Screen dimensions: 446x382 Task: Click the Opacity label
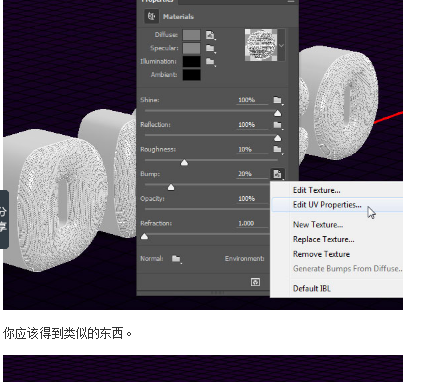(x=152, y=199)
